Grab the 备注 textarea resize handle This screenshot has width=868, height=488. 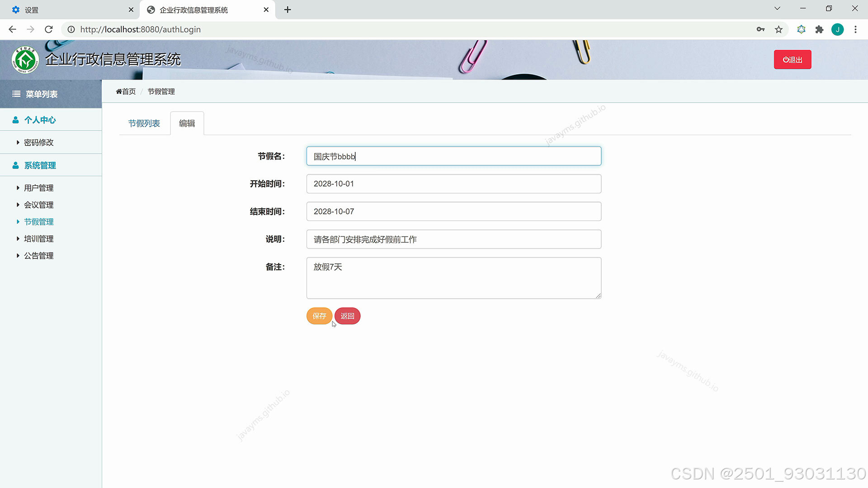click(x=598, y=296)
